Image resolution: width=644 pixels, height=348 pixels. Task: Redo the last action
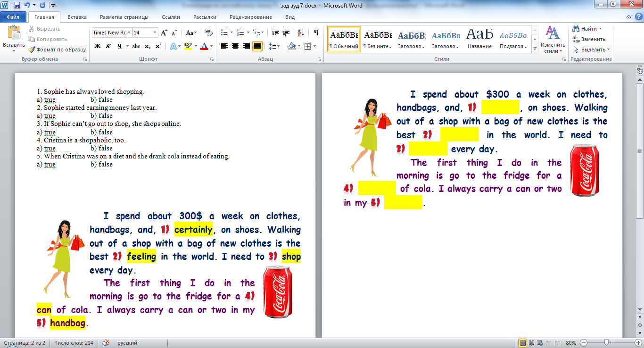[x=42, y=6]
